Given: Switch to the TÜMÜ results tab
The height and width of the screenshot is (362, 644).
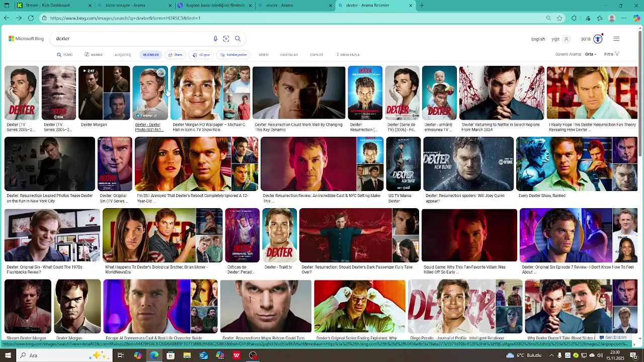Looking at the screenshot, I should 65,55.
